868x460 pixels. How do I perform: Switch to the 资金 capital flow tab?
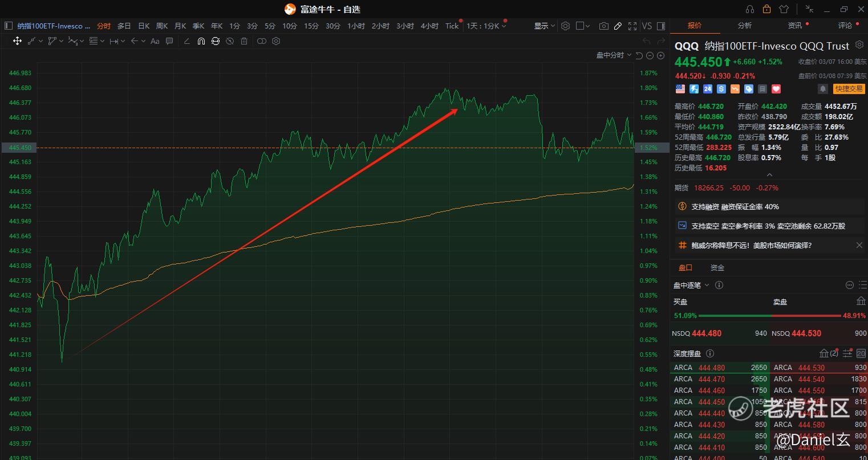coord(717,268)
